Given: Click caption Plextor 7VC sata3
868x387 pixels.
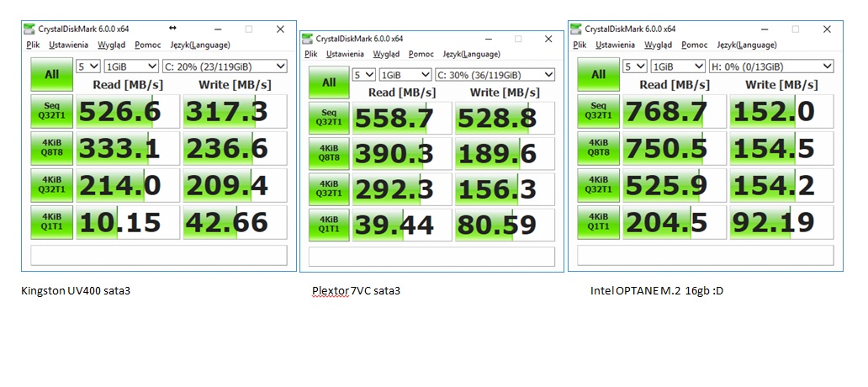Looking at the screenshot, I should 356,290.
